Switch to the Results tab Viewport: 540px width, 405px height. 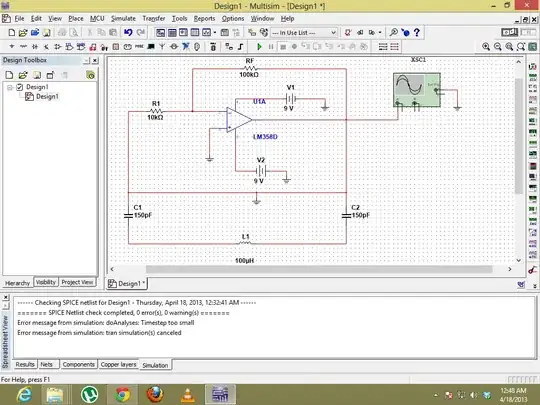point(25,364)
